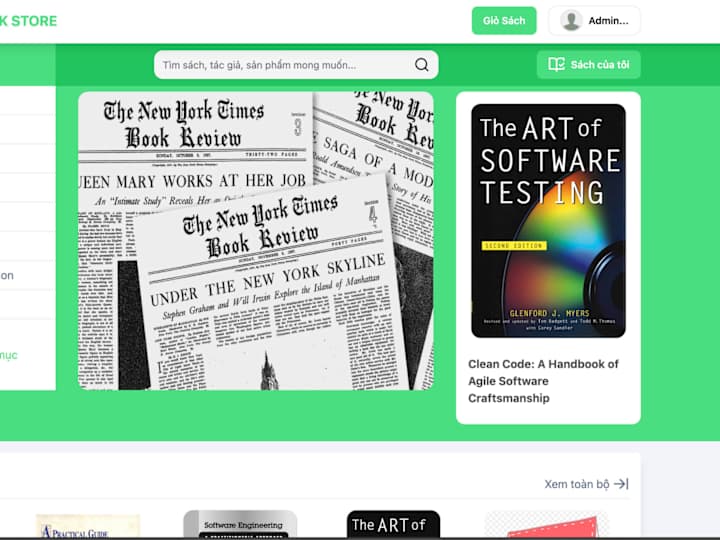Click the arrow icon beside Xem toàn bộ
Image resolution: width=720 pixels, height=540 pixels.
point(621,484)
